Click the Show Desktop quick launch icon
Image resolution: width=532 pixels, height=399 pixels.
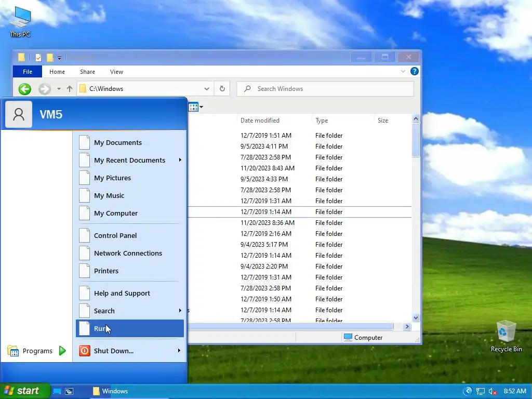coord(57,391)
